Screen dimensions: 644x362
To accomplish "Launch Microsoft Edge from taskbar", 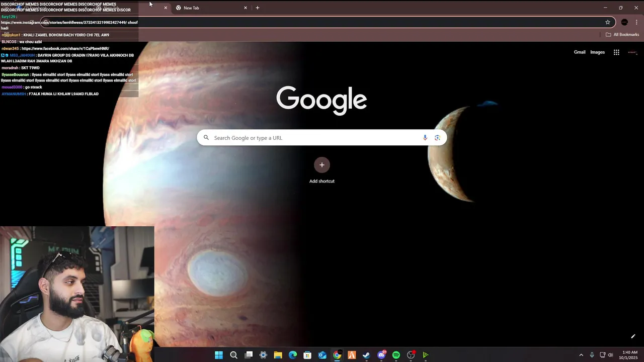I will (x=292, y=355).
